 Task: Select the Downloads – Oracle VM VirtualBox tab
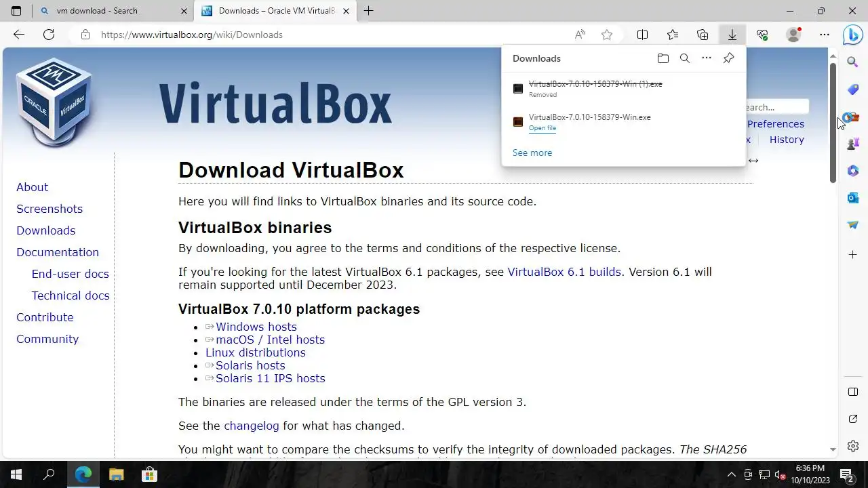tap(277, 11)
